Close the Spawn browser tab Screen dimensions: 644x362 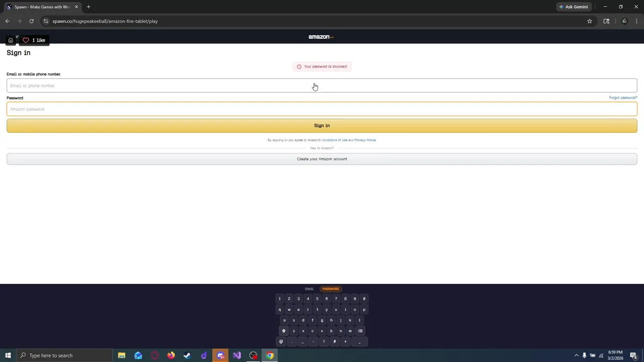[76, 7]
